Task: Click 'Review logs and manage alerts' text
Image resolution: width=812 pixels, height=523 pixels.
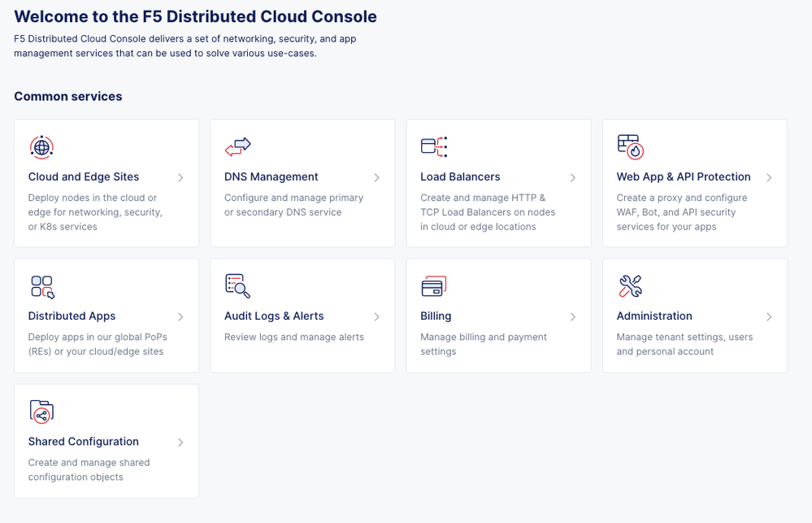Action: click(294, 337)
